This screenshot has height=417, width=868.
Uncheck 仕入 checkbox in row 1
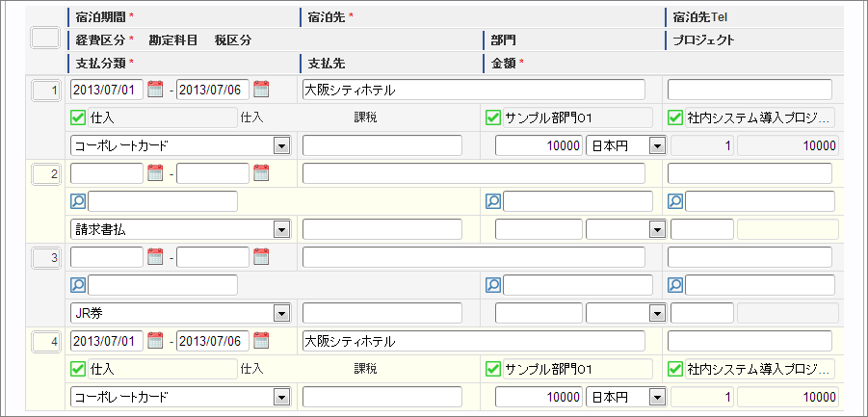(78, 118)
